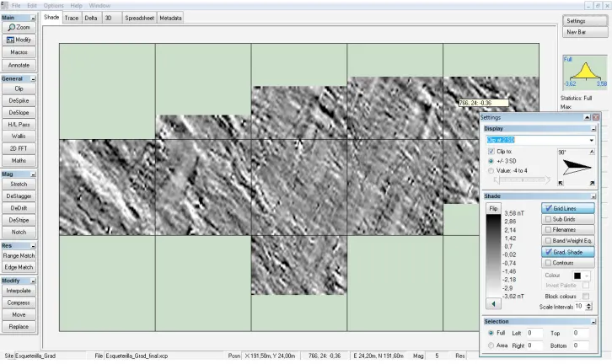
Task: Collapse the Shade section in Settings
Action: [x=593, y=196]
